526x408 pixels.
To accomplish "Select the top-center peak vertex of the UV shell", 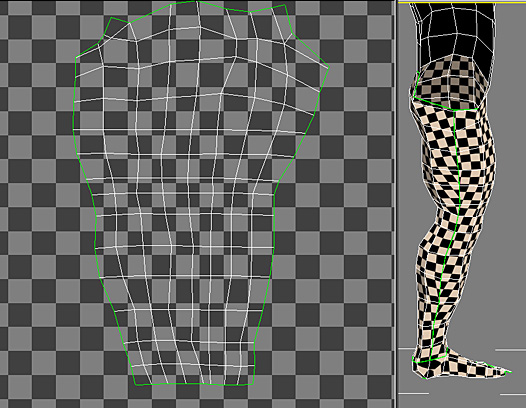I will (x=197, y=1).
